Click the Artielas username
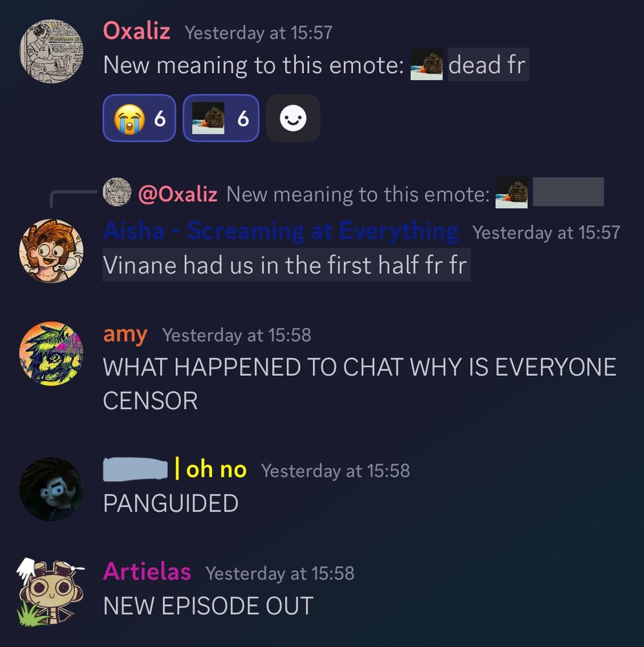 [x=147, y=571]
